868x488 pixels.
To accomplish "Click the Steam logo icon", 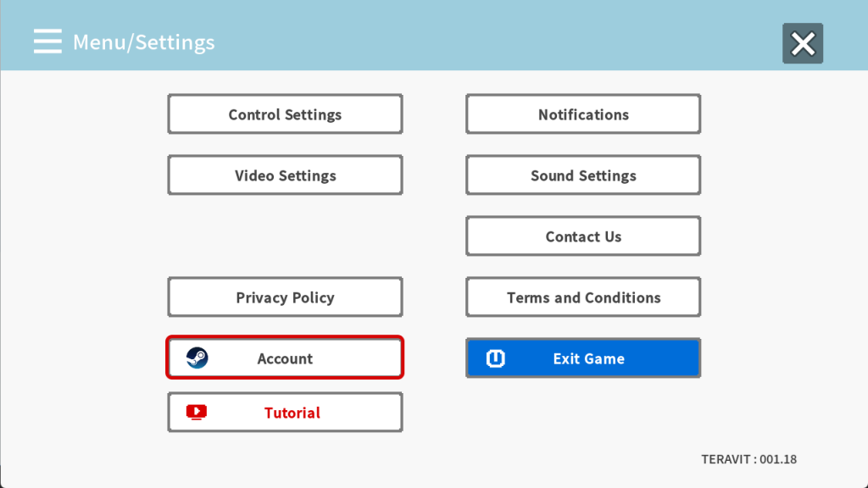I will point(197,358).
